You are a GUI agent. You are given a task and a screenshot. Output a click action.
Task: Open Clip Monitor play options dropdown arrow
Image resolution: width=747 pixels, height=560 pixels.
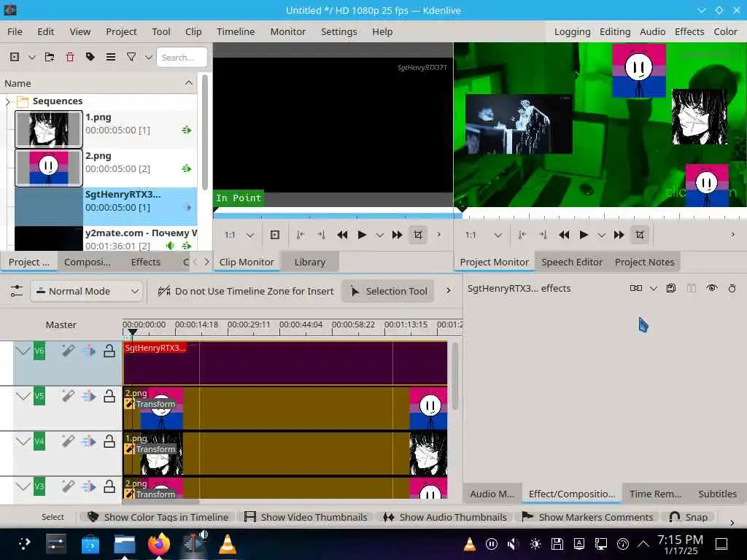pos(379,236)
